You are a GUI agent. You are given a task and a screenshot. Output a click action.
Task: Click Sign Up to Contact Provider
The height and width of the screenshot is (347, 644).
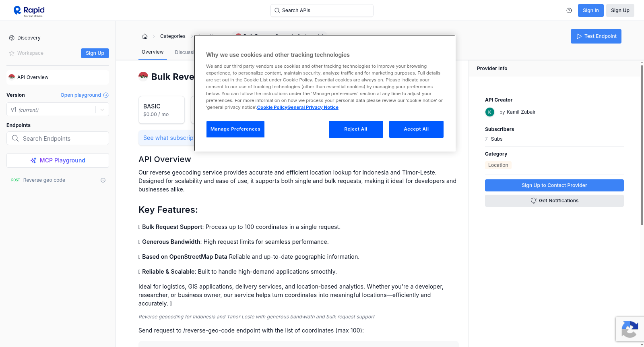click(x=554, y=185)
